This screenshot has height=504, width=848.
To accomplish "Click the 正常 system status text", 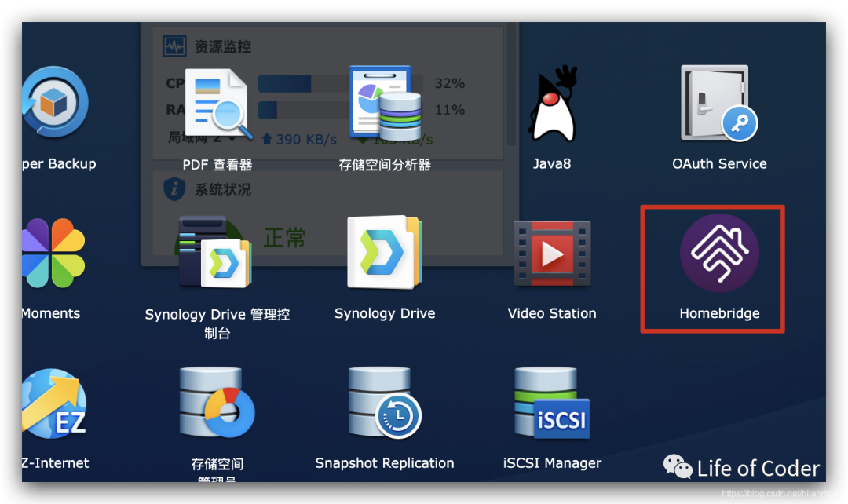I will 284,238.
